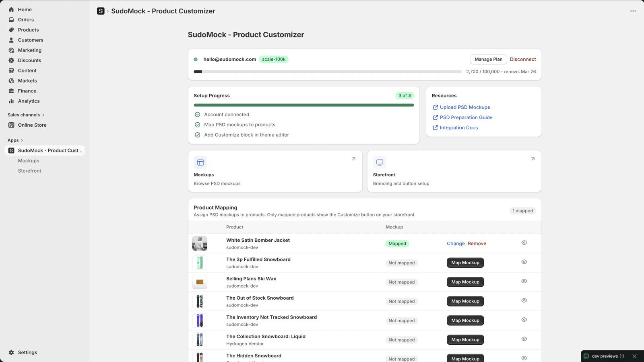Click the Storefront monitor icon card

(380, 162)
